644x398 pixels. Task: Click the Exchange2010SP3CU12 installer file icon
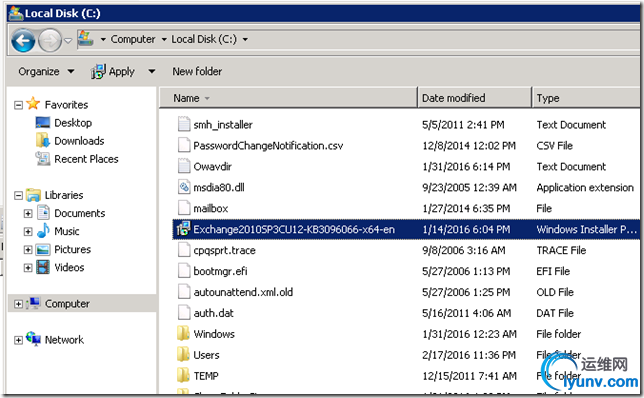pos(183,229)
